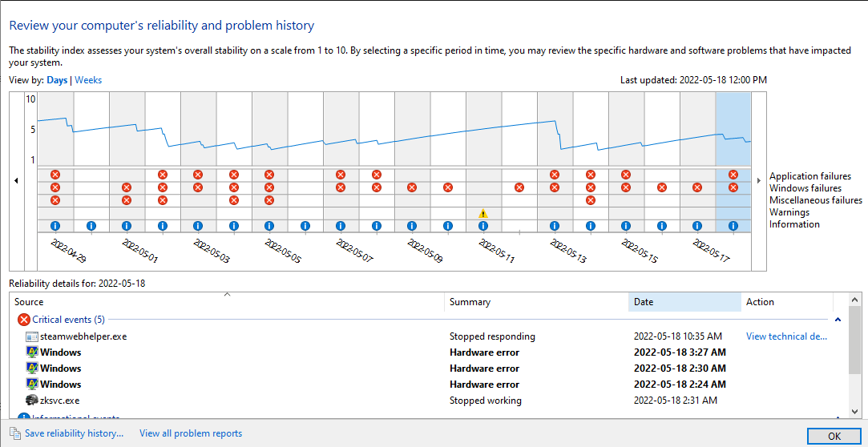Click miscellaneous failure icon for 2022-05-01
The height and width of the screenshot is (447, 868).
pyautogui.click(x=126, y=200)
